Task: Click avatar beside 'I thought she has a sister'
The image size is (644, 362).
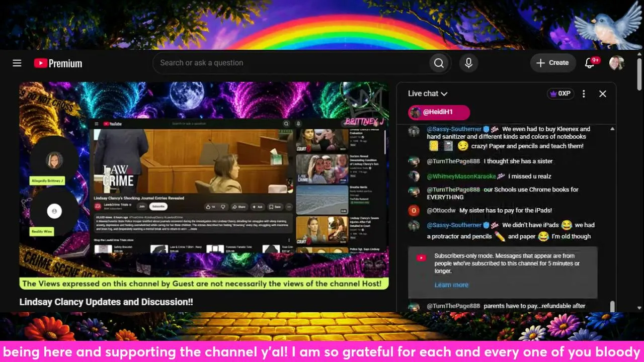Action: click(x=414, y=161)
